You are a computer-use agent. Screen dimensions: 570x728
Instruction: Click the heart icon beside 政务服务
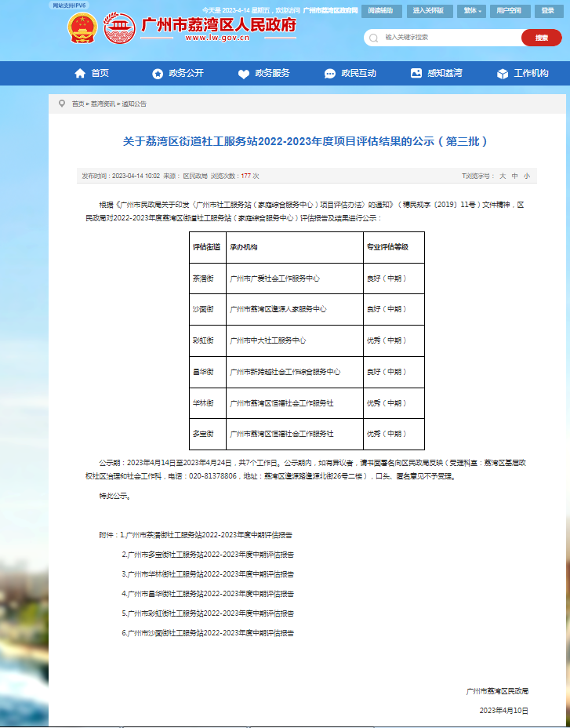tap(244, 74)
